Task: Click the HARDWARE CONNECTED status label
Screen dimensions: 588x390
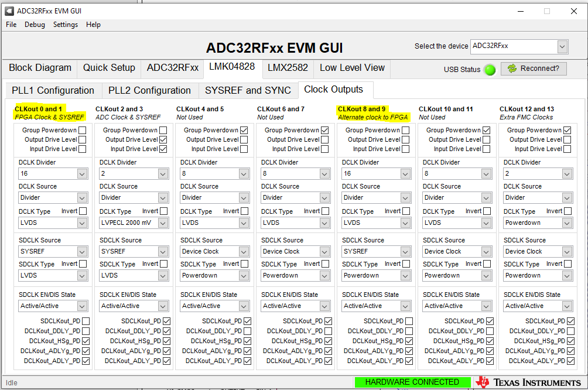Action: tap(412, 382)
